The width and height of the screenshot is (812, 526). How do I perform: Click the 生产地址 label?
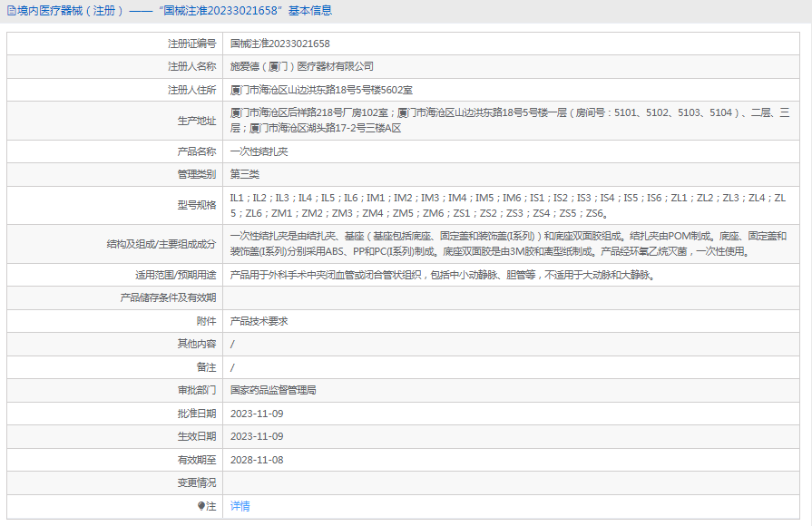[x=197, y=120]
